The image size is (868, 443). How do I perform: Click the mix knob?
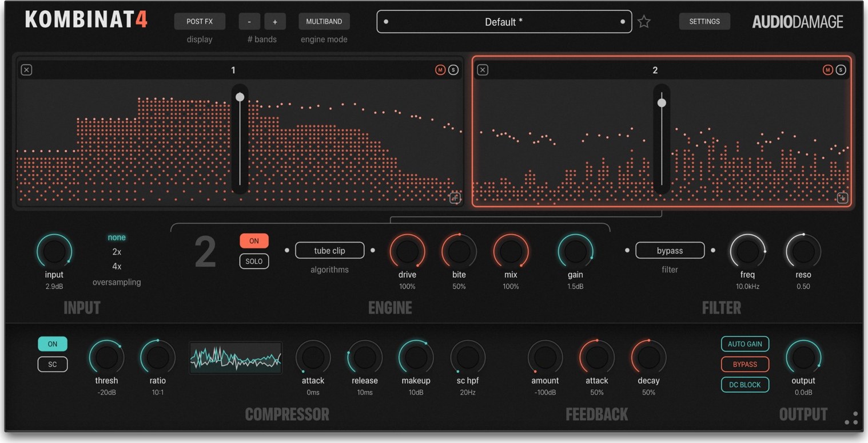pos(511,251)
